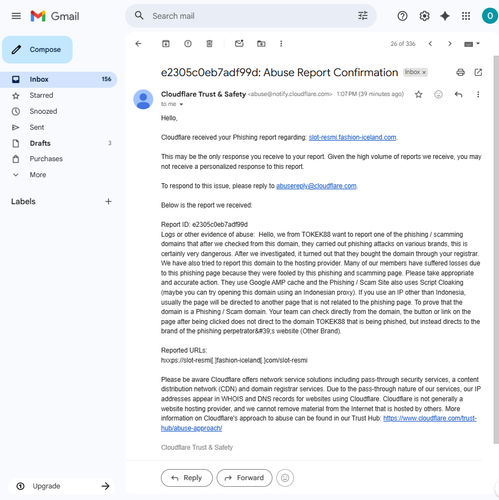Click the Upgrade button
Viewport: 499px width, 500px height.
[62, 486]
